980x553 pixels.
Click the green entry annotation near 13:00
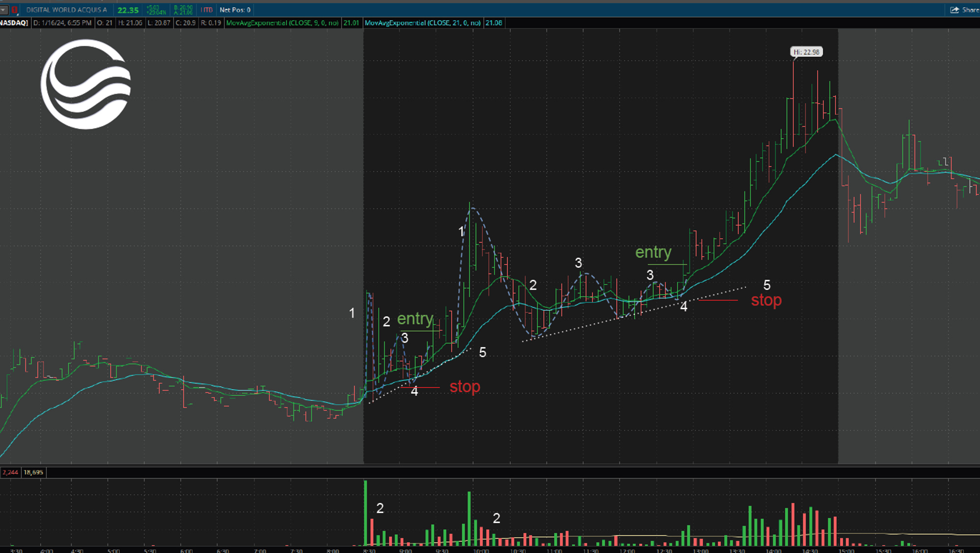[654, 252]
